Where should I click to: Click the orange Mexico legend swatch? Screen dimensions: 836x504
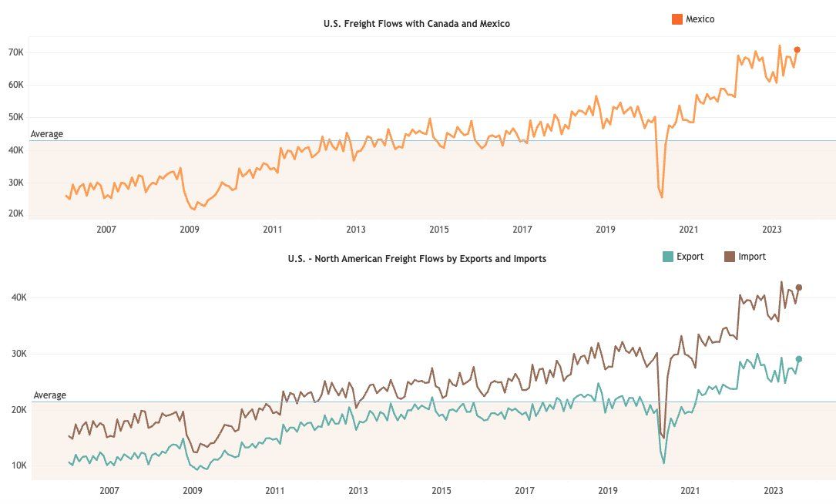coord(678,19)
